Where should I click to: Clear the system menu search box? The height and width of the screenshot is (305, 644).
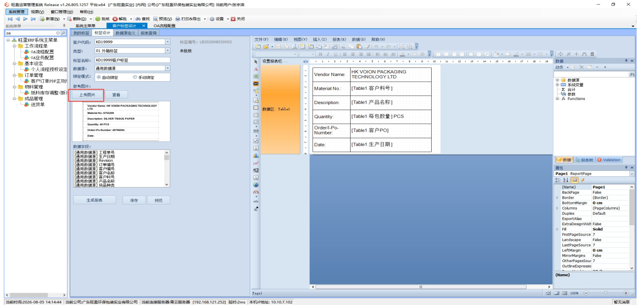58,33
